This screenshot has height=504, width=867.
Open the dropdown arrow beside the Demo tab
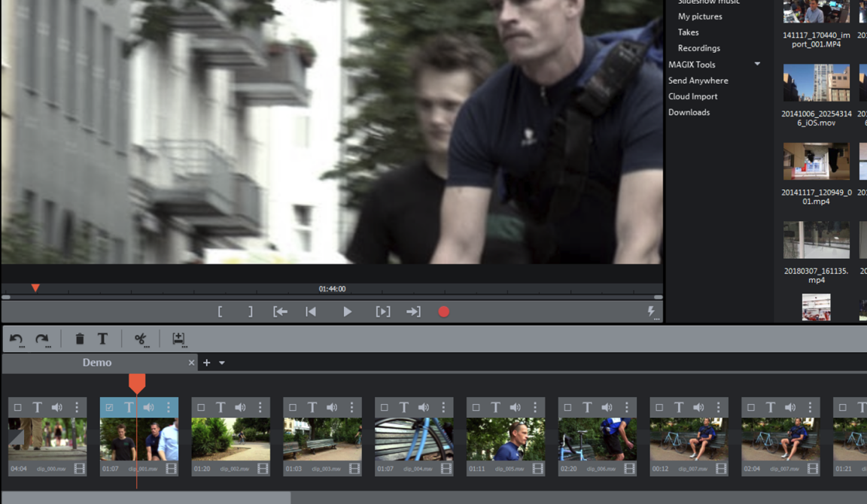(222, 363)
